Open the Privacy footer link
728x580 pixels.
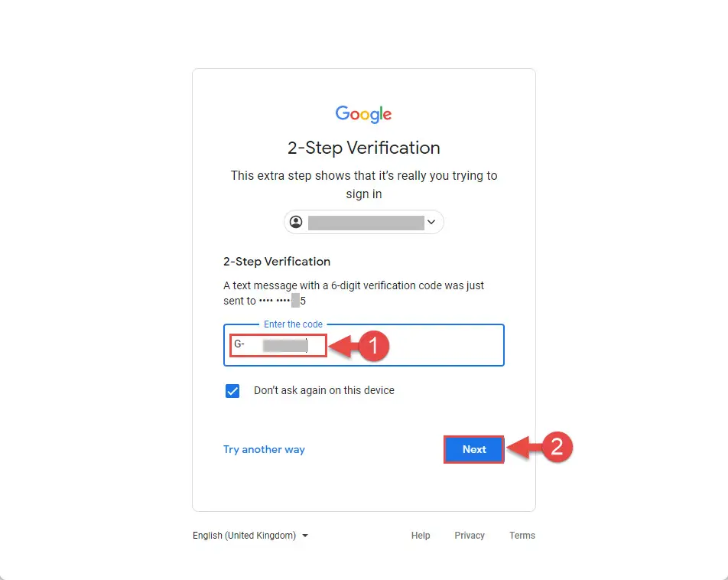click(470, 536)
